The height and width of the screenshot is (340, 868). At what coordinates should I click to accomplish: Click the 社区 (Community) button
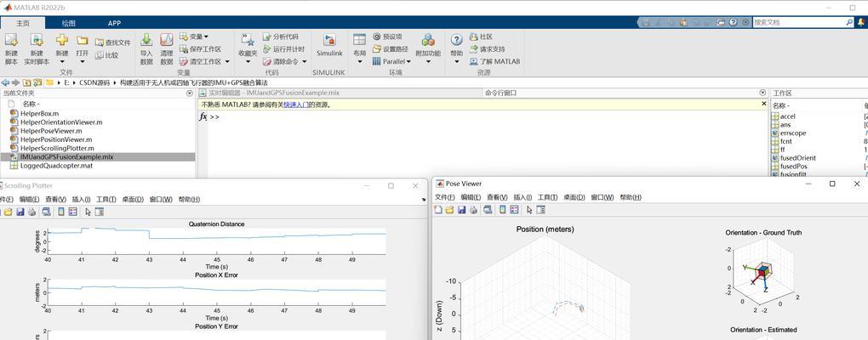(481, 37)
